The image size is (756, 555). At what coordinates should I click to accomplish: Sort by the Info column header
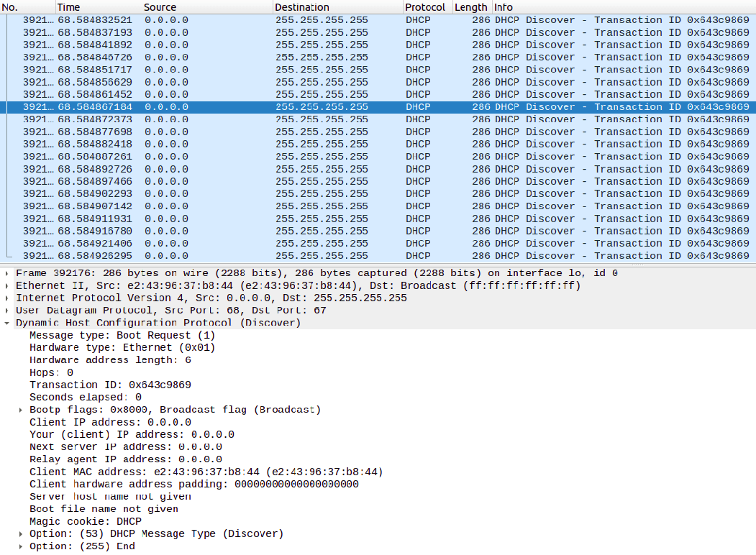[x=501, y=7]
